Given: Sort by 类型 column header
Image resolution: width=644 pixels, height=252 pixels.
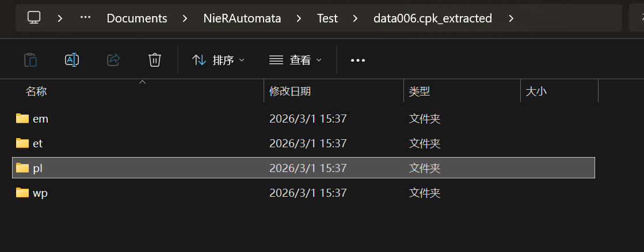Looking at the screenshot, I should pos(420,91).
